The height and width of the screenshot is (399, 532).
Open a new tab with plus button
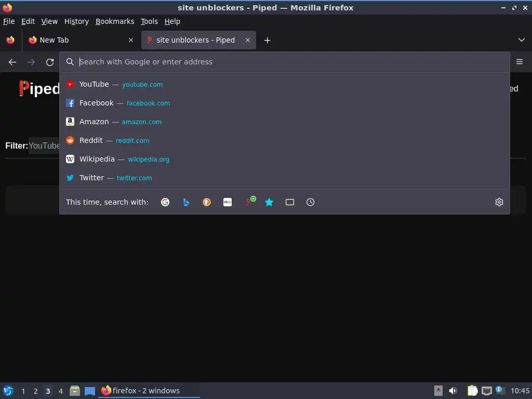(268, 41)
